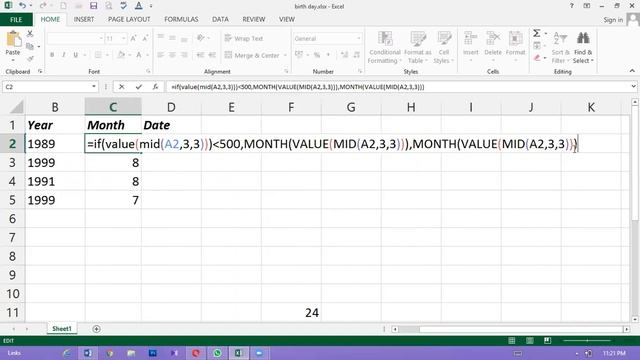Click the vertical scrollbar down arrow

point(635,319)
